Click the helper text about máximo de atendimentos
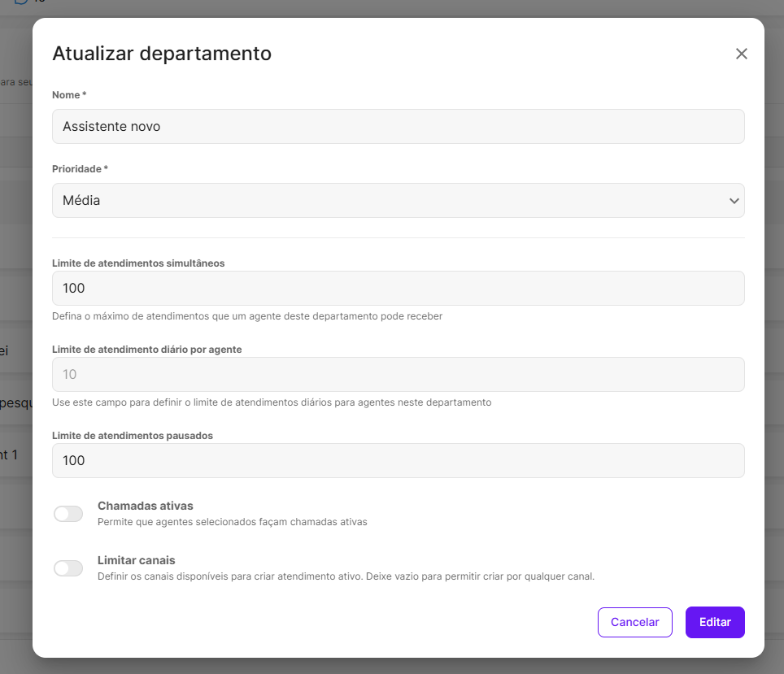Image resolution: width=784 pixels, height=674 pixels. tap(247, 316)
